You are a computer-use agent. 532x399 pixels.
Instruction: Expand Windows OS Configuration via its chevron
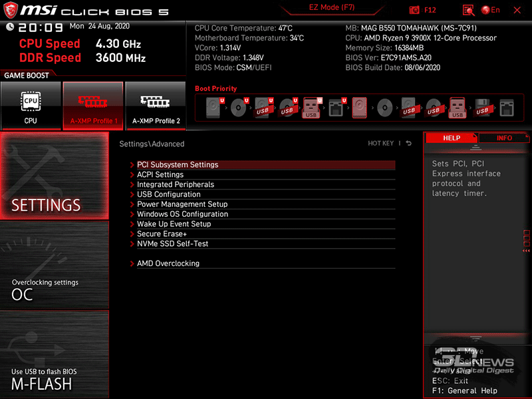tap(132, 214)
